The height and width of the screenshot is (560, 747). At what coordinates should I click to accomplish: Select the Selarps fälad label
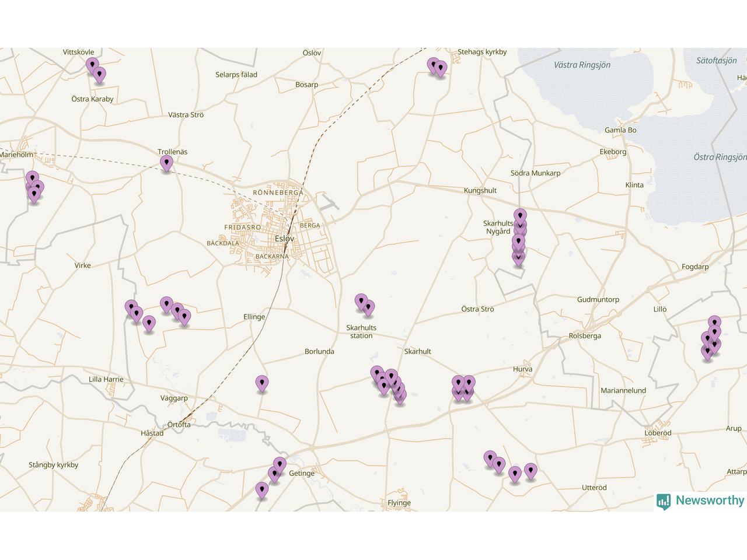coord(236,75)
